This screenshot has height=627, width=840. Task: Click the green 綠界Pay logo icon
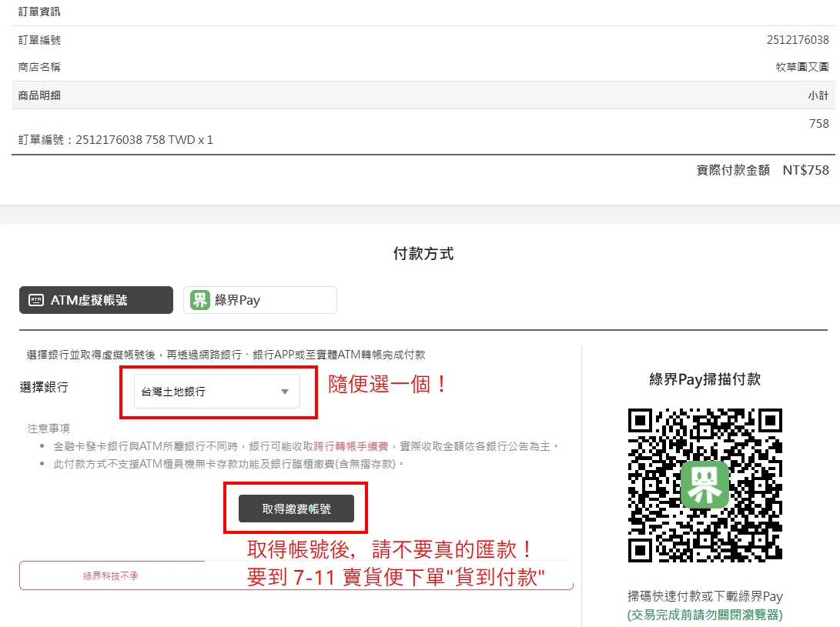(200, 300)
